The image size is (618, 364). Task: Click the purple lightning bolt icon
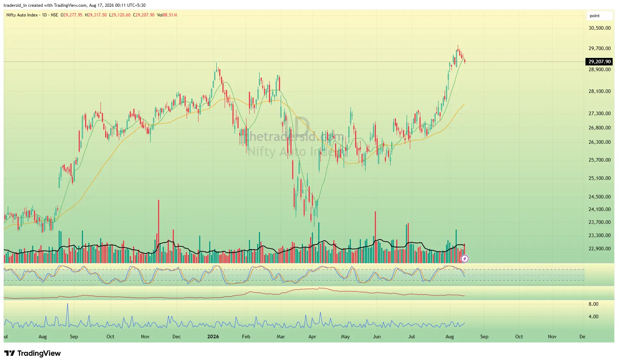[x=465, y=259]
